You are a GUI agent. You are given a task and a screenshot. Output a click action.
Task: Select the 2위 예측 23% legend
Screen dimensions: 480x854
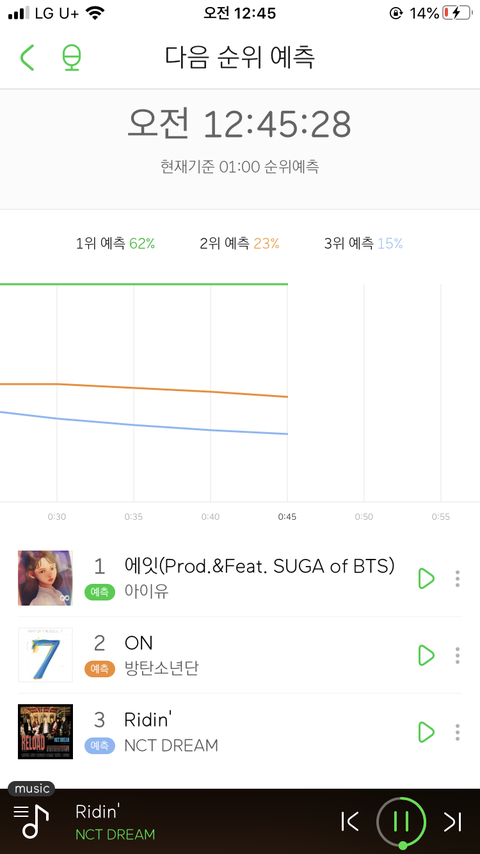[x=240, y=243]
